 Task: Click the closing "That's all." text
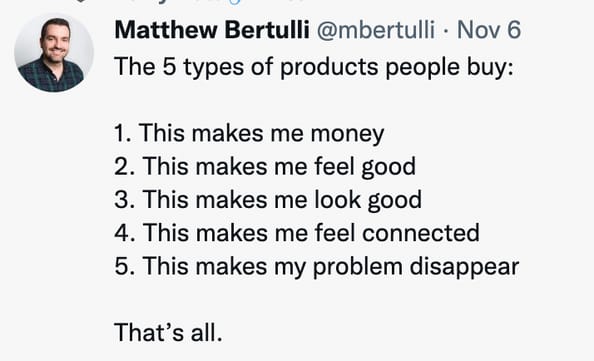pyautogui.click(x=168, y=332)
